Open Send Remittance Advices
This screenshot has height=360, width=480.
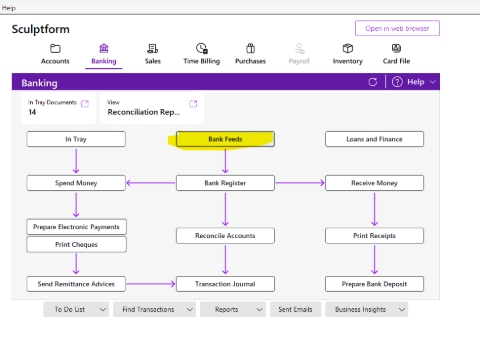pos(76,284)
